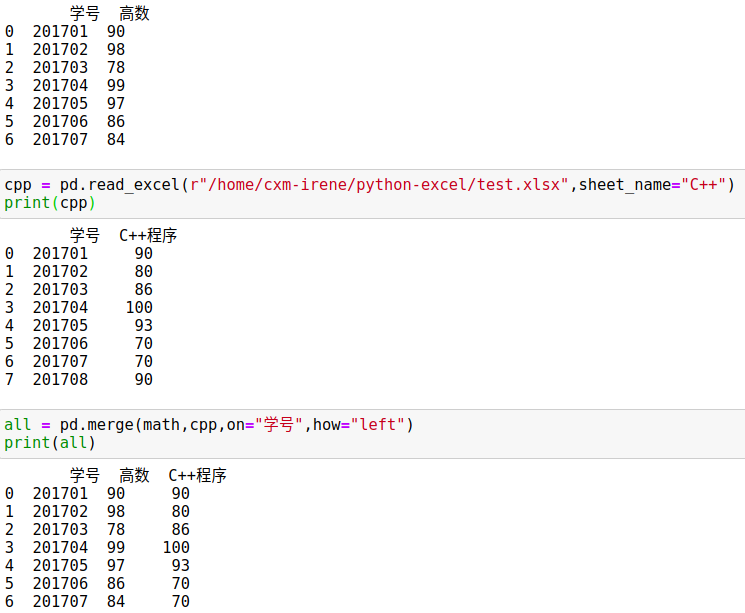Click into the pd.merge code cell
745x613 pixels.
[x=372, y=434]
